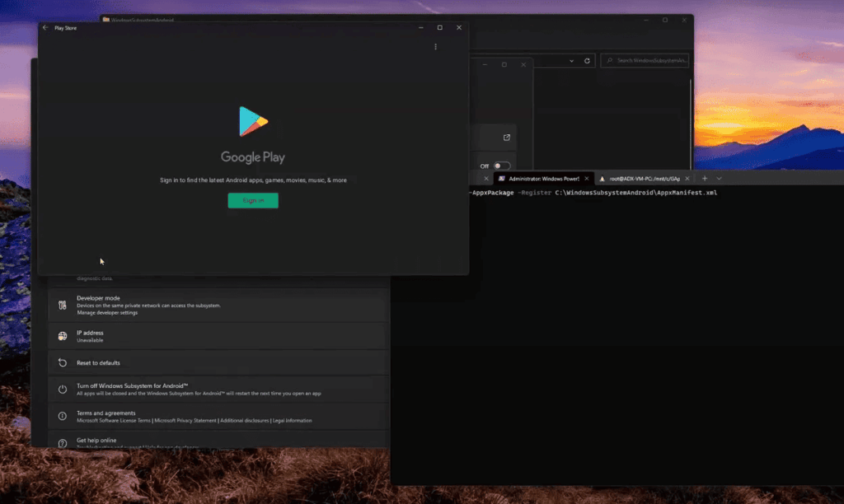Open the Microsoft Privacy Statement link

click(185, 421)
